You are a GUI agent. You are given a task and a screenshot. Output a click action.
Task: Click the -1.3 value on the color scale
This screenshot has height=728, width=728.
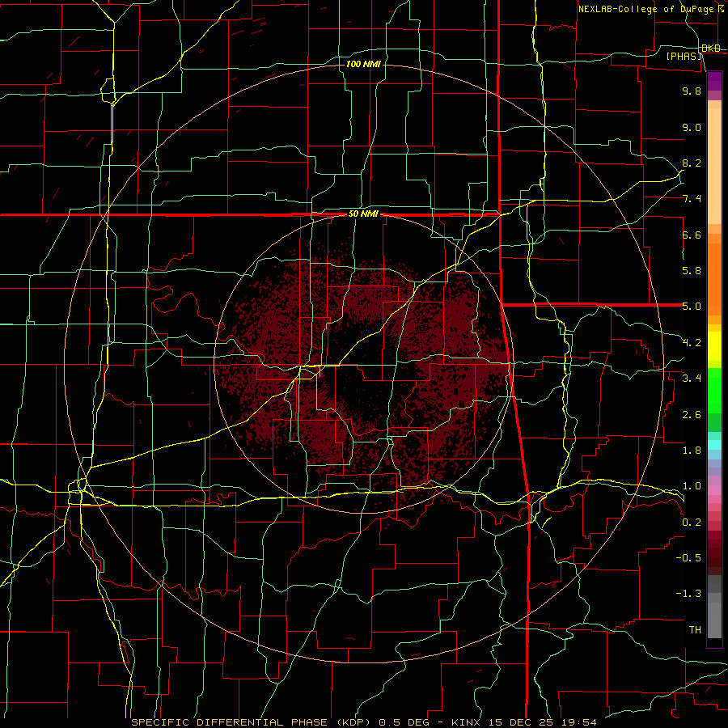click(688, 594)
